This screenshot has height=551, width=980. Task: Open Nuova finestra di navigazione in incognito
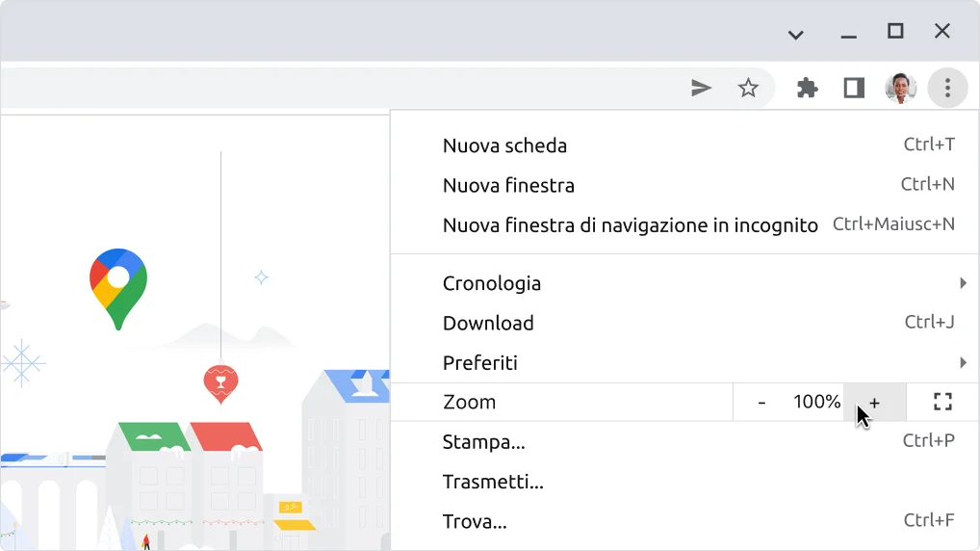(685, 225)
